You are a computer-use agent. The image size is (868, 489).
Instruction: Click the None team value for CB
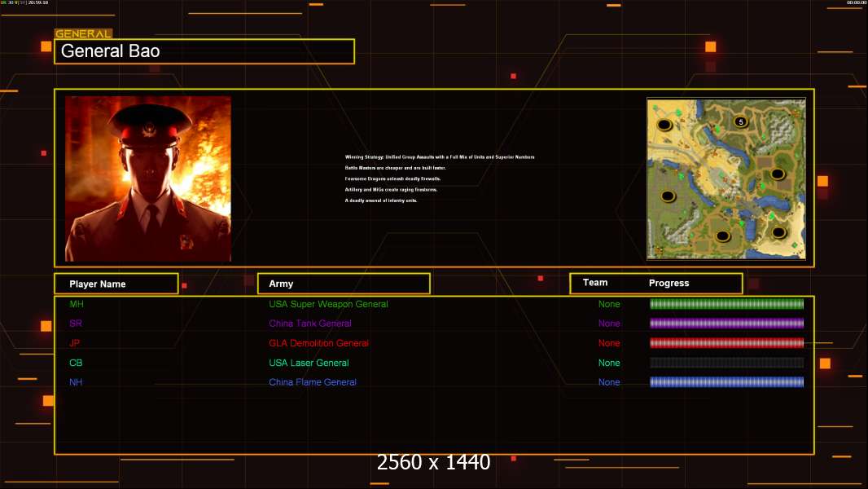[x=609, y=363]
